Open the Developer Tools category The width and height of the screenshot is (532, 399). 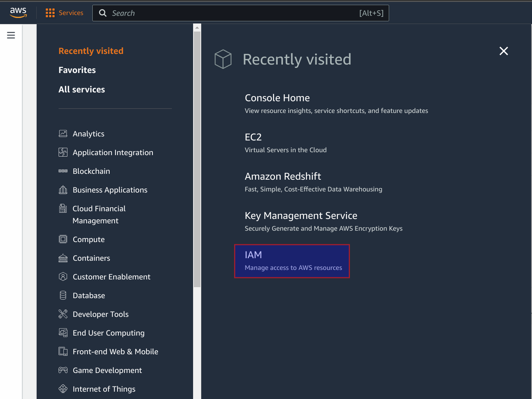[x=100, y=314]
